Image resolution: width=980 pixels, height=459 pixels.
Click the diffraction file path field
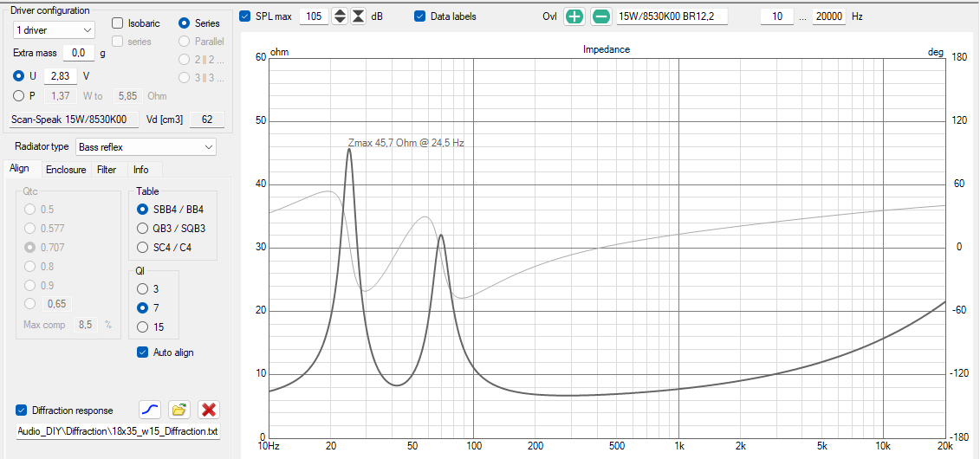(x=118, y=431)
